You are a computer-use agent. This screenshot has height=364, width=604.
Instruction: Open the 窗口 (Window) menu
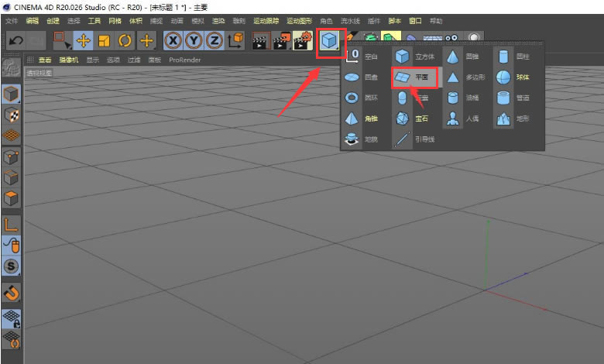(x=415, y=21)
